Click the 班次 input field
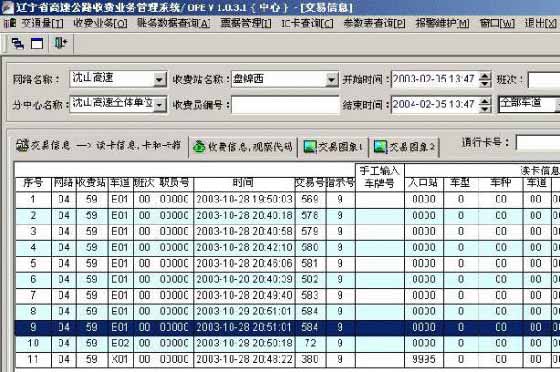This screenshot has height=372, width=560. click(x=544, y=80)
